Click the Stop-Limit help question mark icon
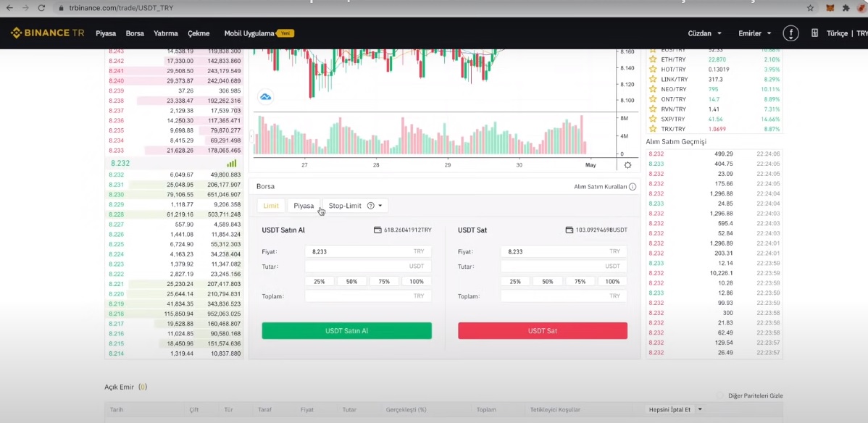The image size is (868, 423). coord(371,206)
